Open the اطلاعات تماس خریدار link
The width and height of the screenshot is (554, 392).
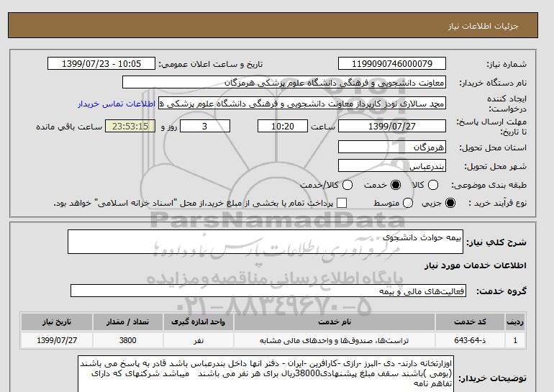tap(117, 104)
